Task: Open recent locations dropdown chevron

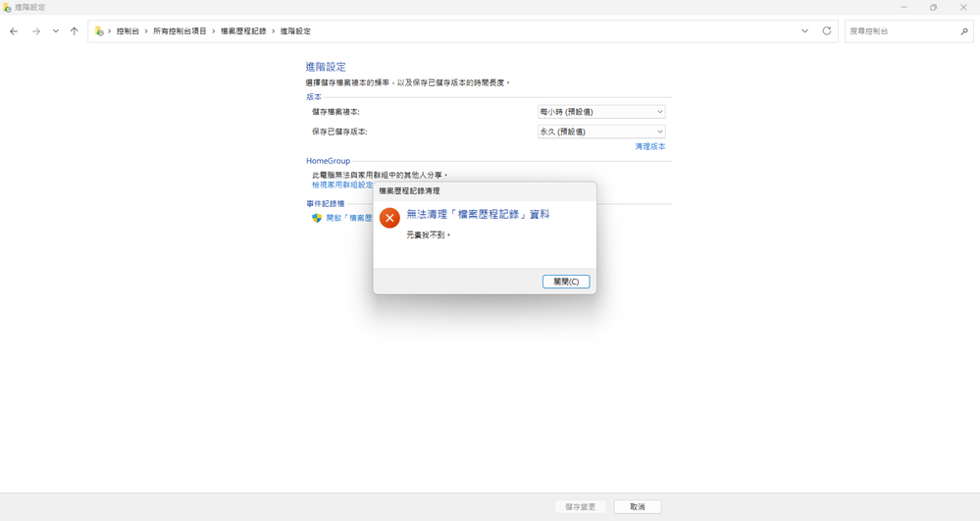Action: [x=56, y=31]
